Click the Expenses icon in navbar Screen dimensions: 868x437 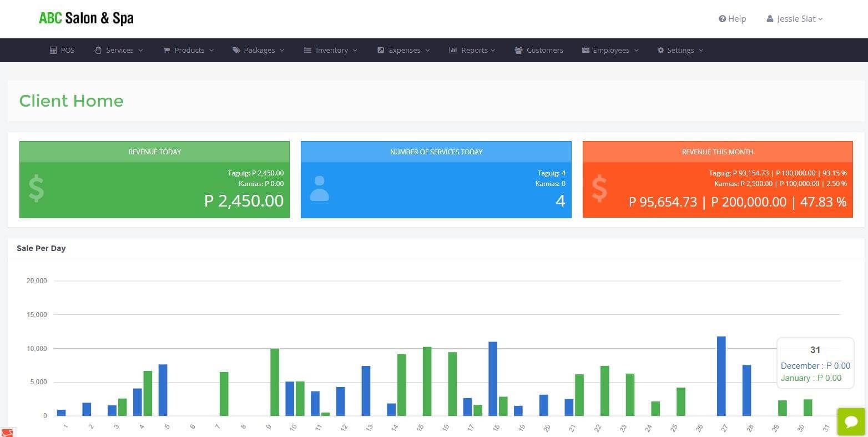pyautogui.click(x=381, y=50)
